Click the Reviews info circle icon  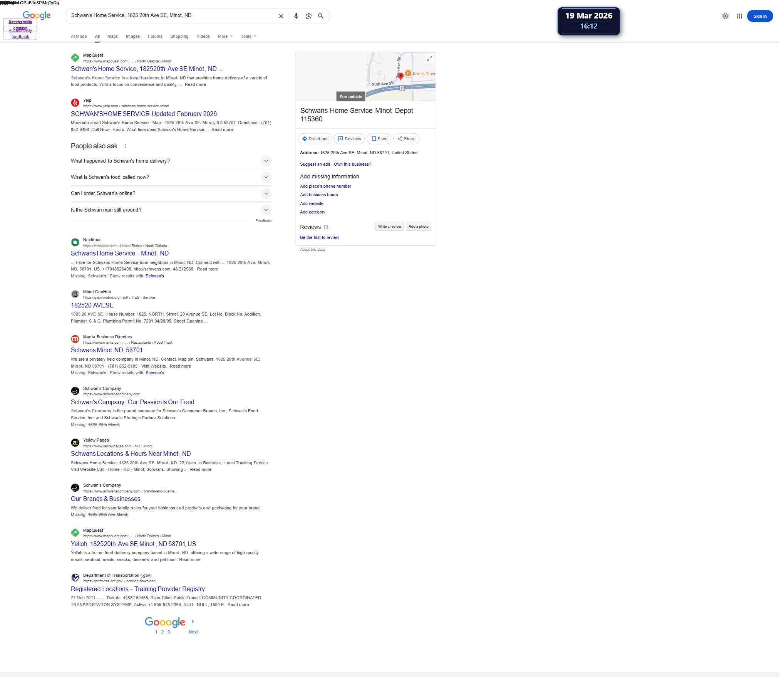326,227
